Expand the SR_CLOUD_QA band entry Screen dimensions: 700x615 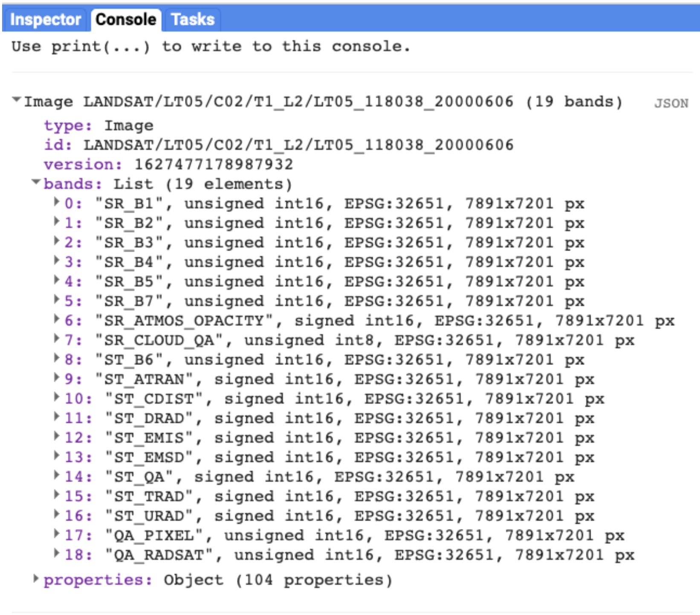click(x=57, y=339)
